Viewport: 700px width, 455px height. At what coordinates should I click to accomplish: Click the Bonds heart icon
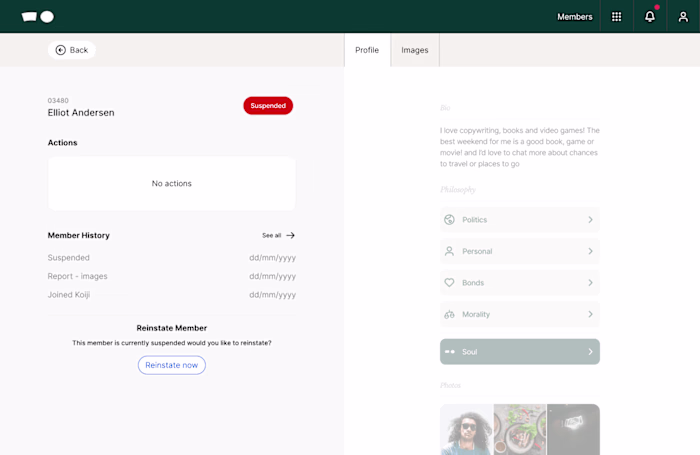449,283
